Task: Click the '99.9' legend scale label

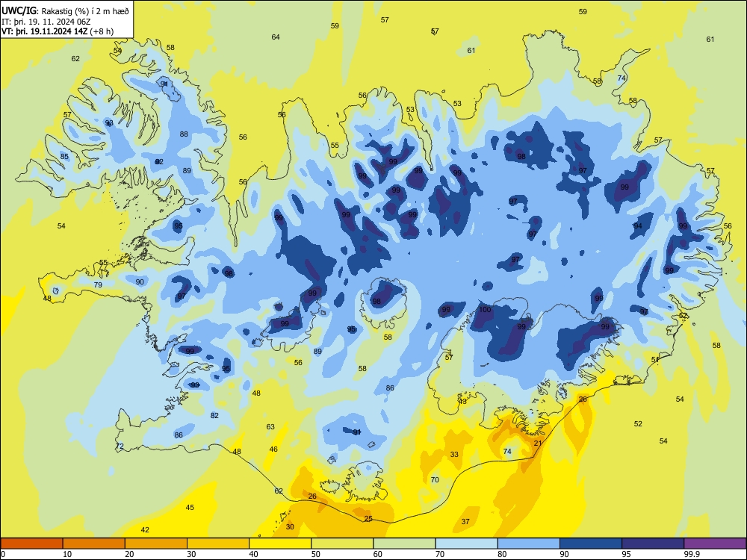Action: click(x=691, y=554)
